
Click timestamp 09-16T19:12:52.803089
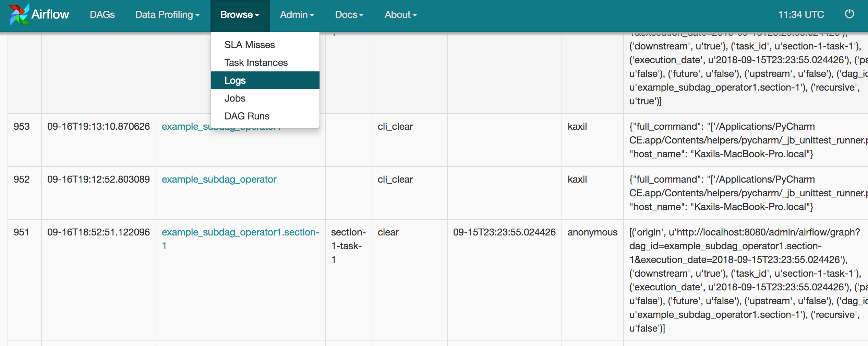pyautogui.click(x=98, y=179)
